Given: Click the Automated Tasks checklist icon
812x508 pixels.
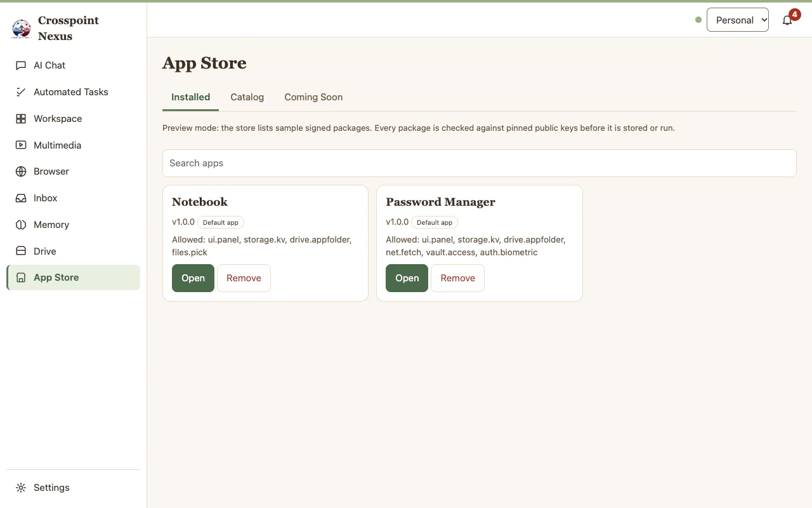Looking at the screenshot, I should (x=21, y=92).
